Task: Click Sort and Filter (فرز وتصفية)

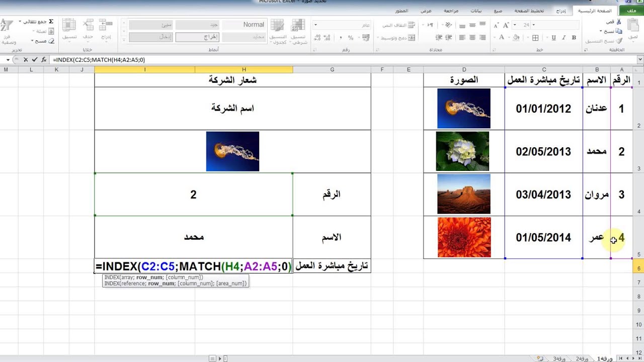Action: tap(9, 31)
